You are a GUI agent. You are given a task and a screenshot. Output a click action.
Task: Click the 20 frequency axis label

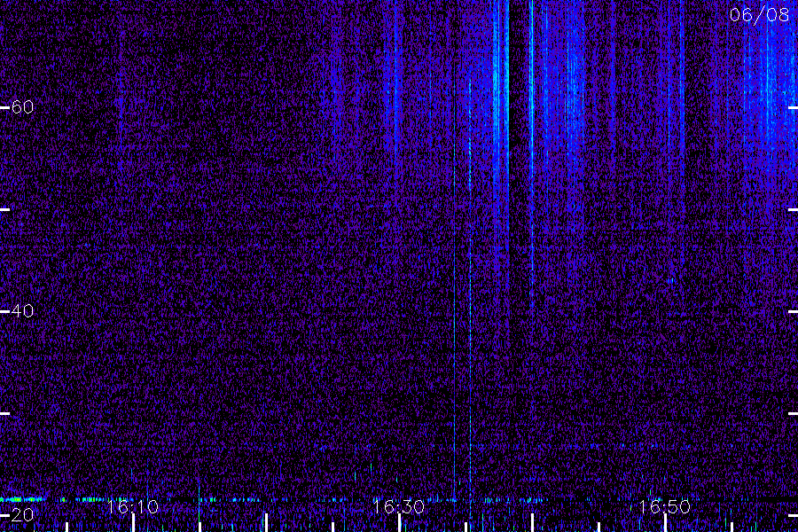coord(22,514)
